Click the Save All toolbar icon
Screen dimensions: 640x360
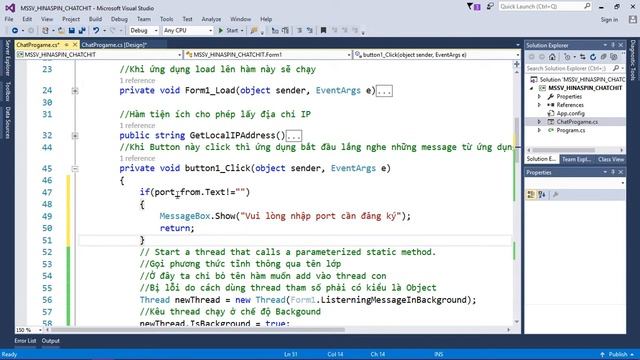click(x=82, y=31)
